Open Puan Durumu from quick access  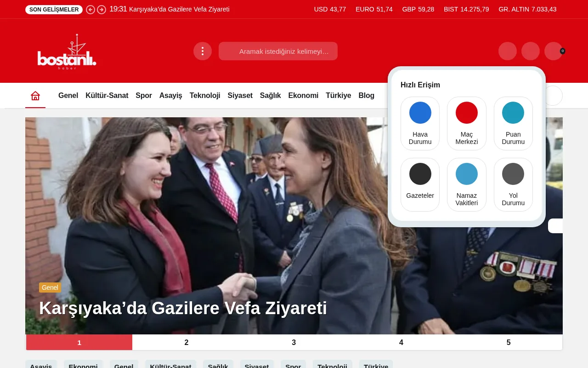click(513, 113)
